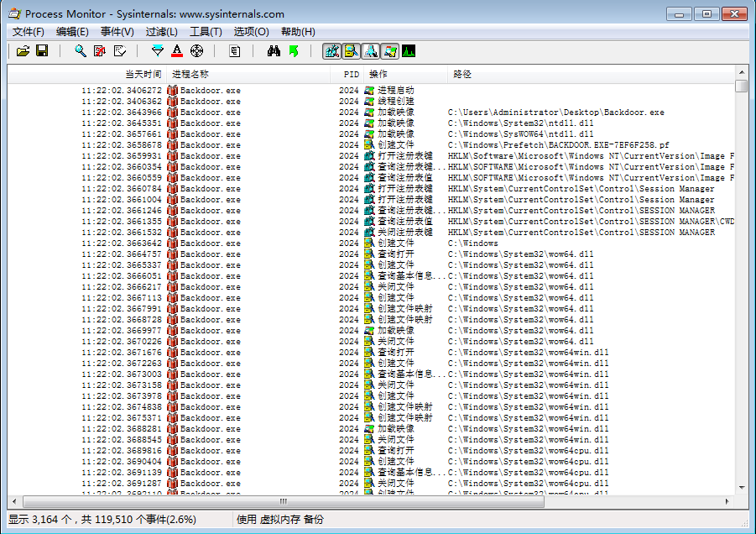Click the status text 使用 虚拟内存 备份
The height and width of the screenshot is (534, 756).
pos(280,520)
